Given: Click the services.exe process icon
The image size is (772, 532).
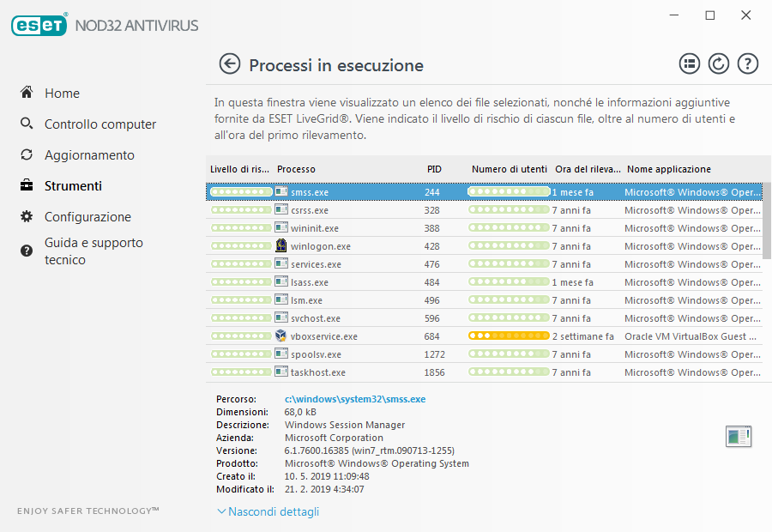Looking at the screenshot, I should pos(281,263).
